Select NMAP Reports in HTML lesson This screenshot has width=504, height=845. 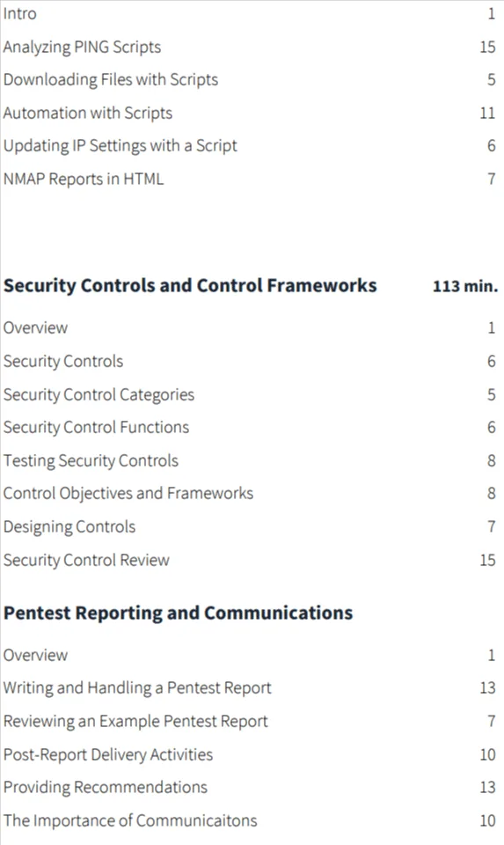coord(84,179)
